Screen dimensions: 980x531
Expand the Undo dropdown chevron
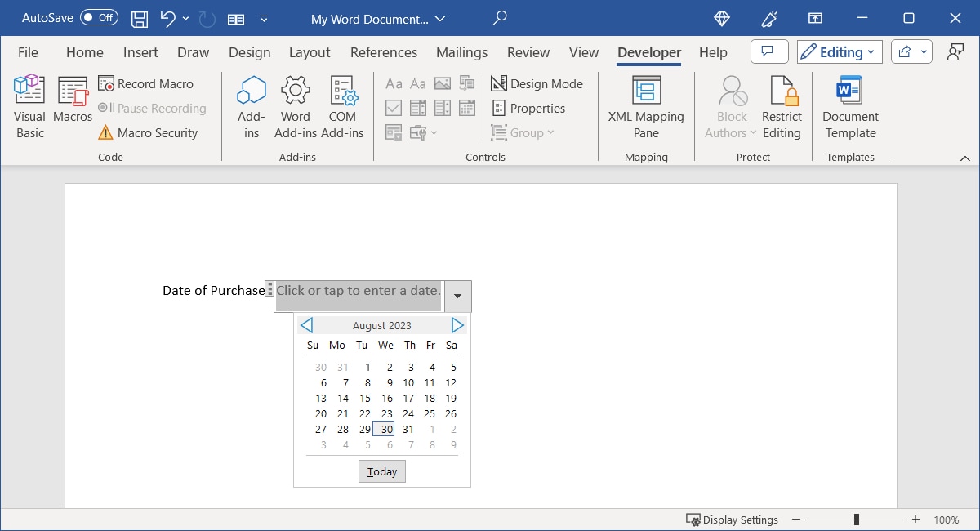tap(185, 18)
